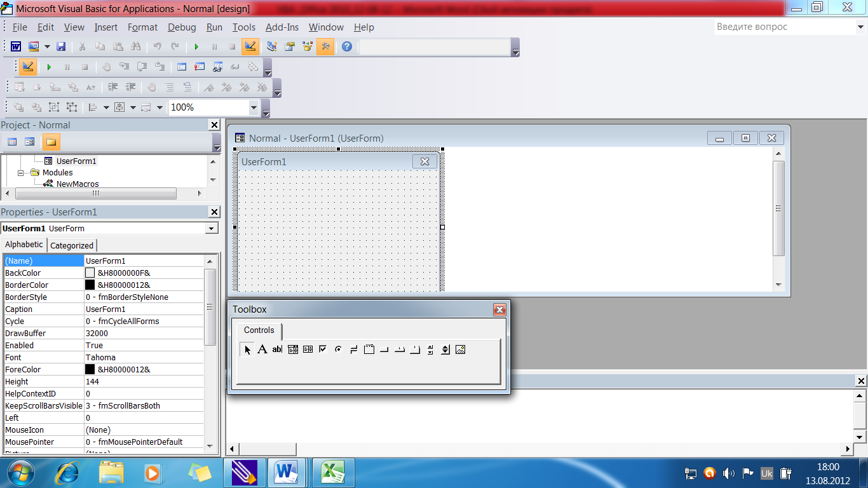
Task: Pick the ComboBox control in Toolbox
Action: coord(293,349)
